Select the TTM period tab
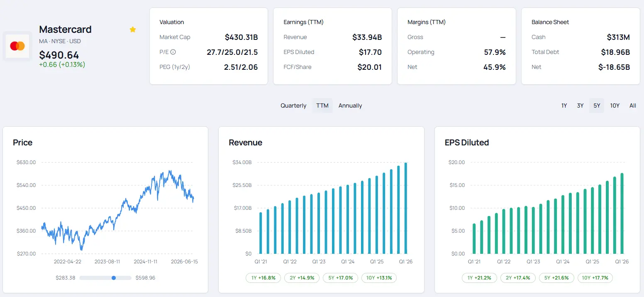 [x=322, y=106]
